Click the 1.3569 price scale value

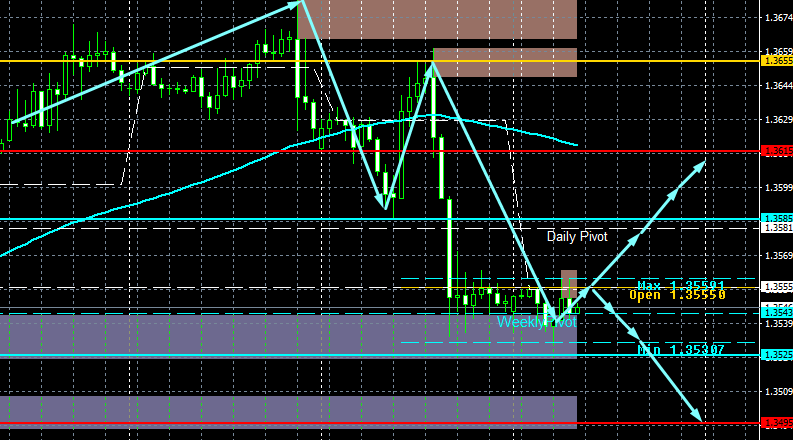tap(778, 256)
